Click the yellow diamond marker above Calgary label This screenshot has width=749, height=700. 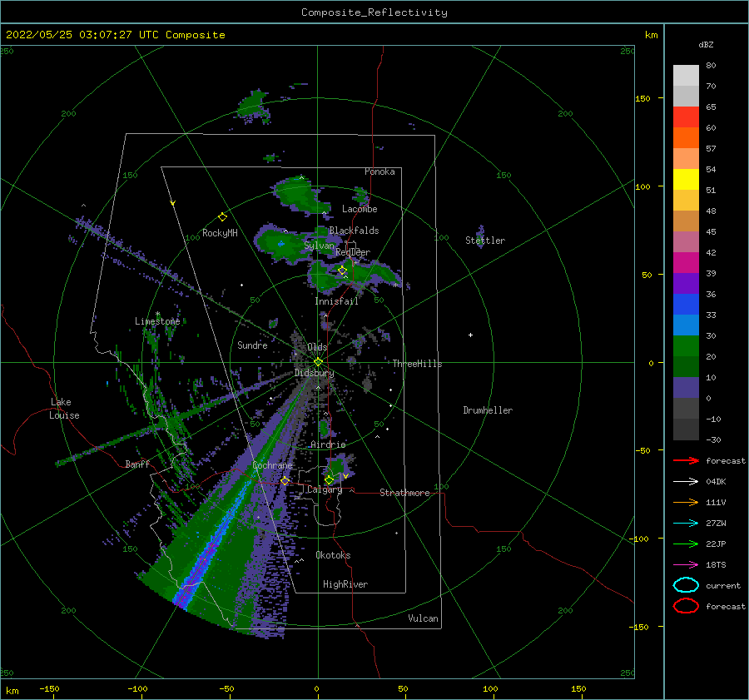[x=329, y=479]
